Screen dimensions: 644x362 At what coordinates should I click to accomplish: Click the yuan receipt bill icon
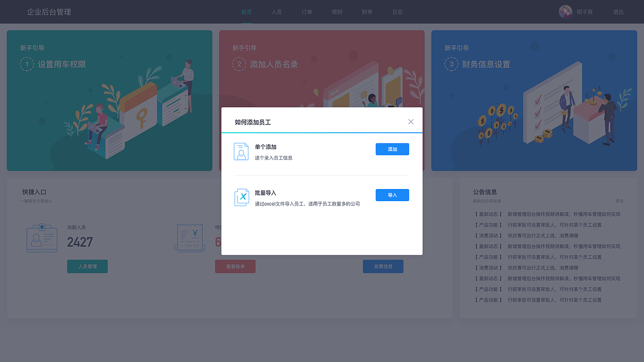[x=190, y=238]
